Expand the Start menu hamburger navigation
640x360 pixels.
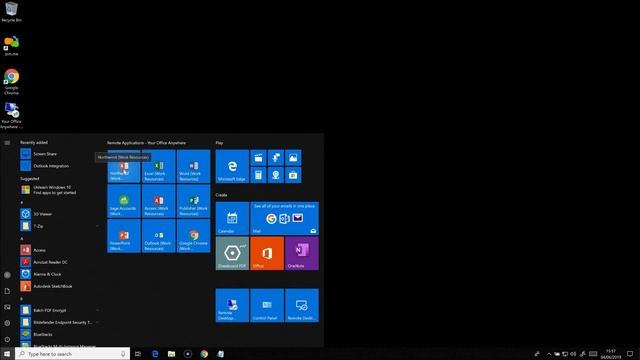(7, 143)
